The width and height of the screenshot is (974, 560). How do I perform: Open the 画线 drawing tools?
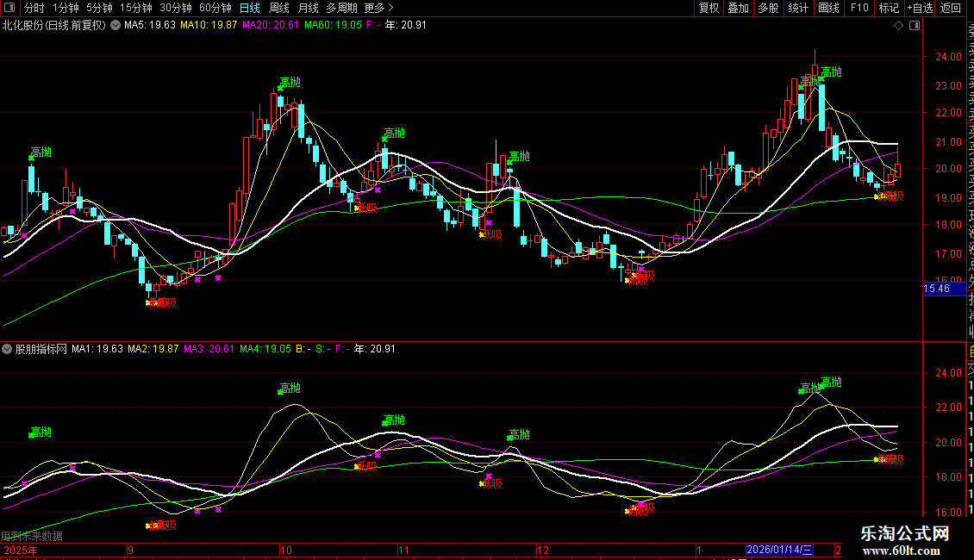[x=828, y=8]
